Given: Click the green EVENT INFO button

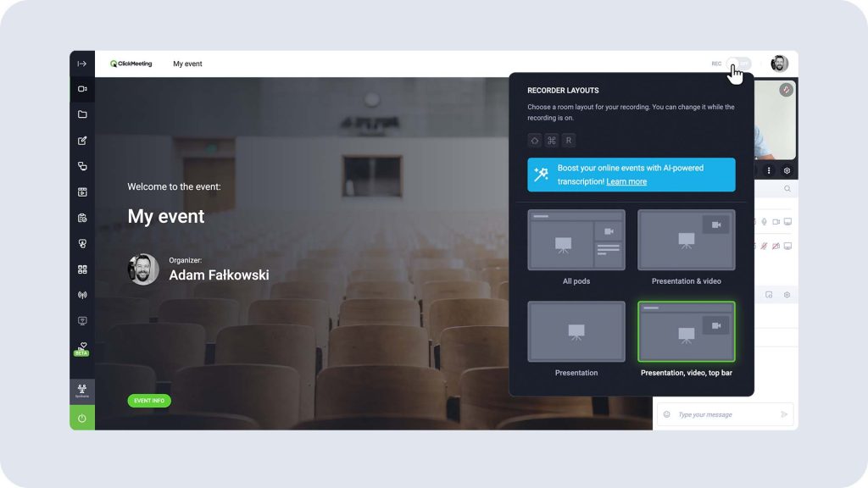Looking at the screenshot, I should pyautogui.click(x=149, y=401).
